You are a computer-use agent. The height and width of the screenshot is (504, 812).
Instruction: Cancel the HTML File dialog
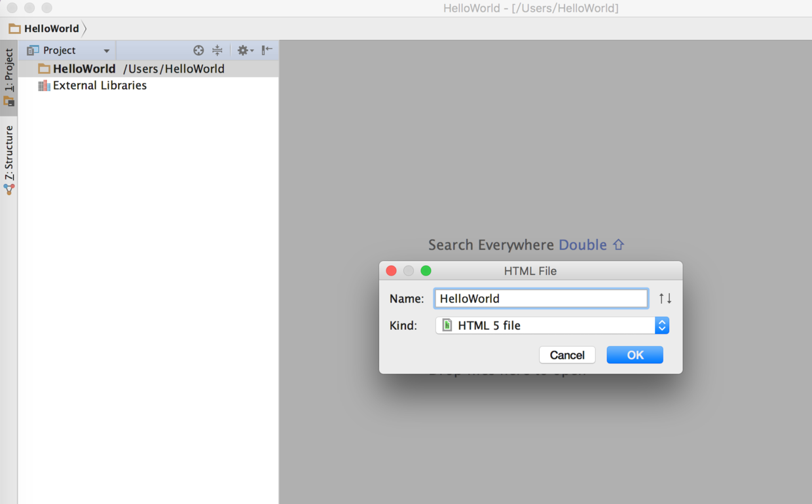567,355
